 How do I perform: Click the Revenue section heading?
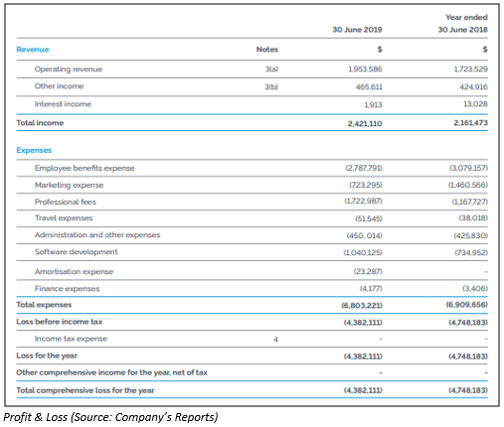point(33,50)
